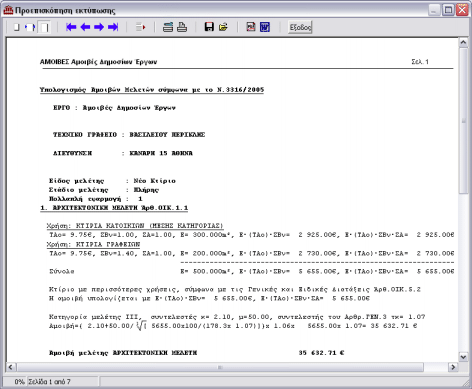Print the report with printer icon
This screenshot has width=472, height=389.
tap(182, 27)
